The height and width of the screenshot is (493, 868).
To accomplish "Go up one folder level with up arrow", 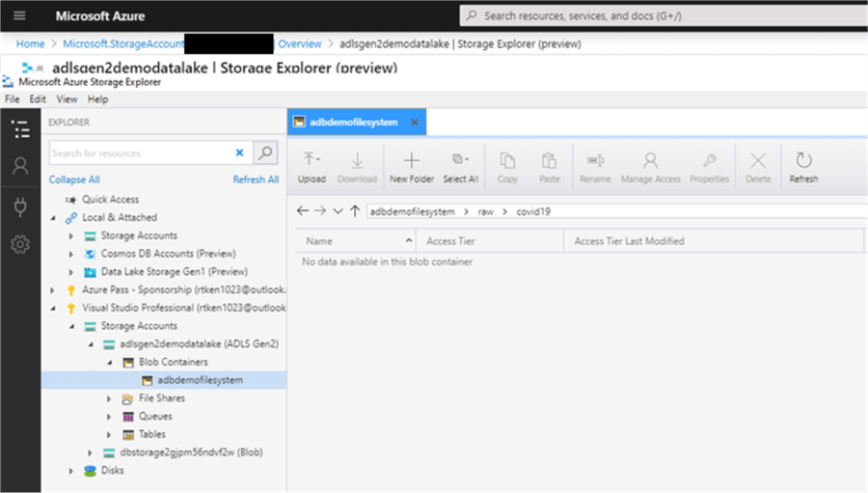I will coord(355,210).
